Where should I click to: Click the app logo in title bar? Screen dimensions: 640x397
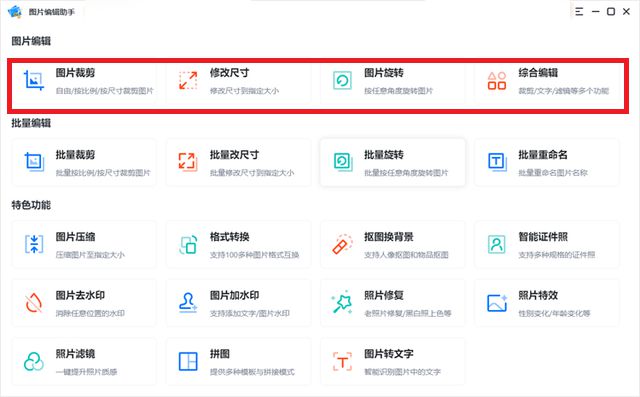(x=15, y=11)
